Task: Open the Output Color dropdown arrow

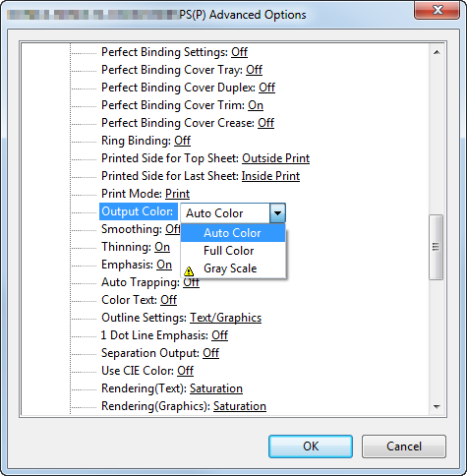Action: [277, 213]
